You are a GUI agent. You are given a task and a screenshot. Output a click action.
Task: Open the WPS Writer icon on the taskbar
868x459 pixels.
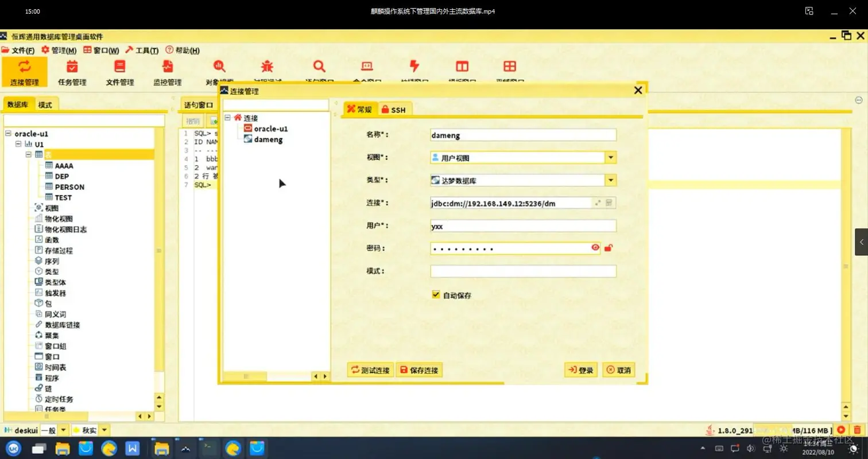coord(133,448)
